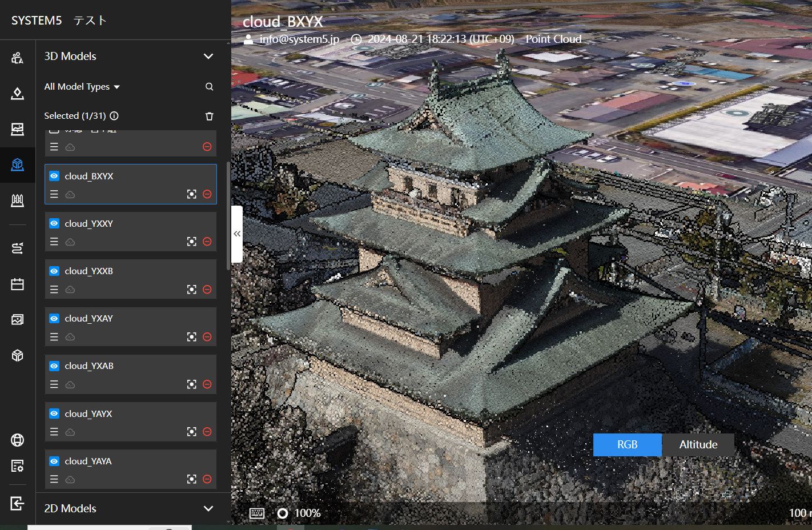Hide the cloud_YXAY point cloud
This screenshot has height=530, width=812.
click(54, 318)
